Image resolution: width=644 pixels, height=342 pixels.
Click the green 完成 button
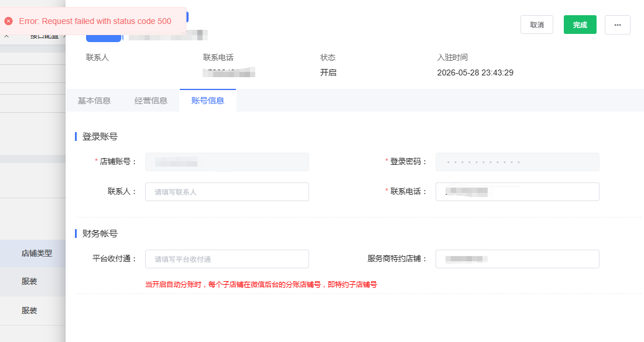pyautogui.click(x=580, y=25)
